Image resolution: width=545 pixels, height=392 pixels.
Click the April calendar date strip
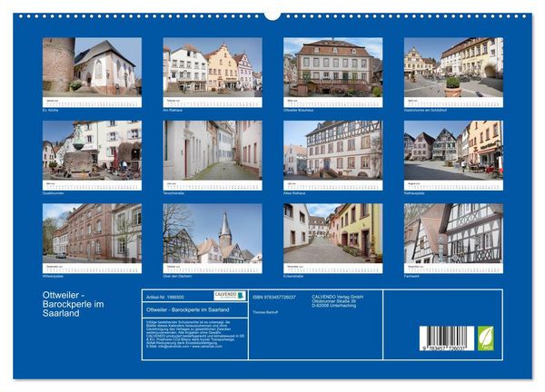tap(453, 103)
